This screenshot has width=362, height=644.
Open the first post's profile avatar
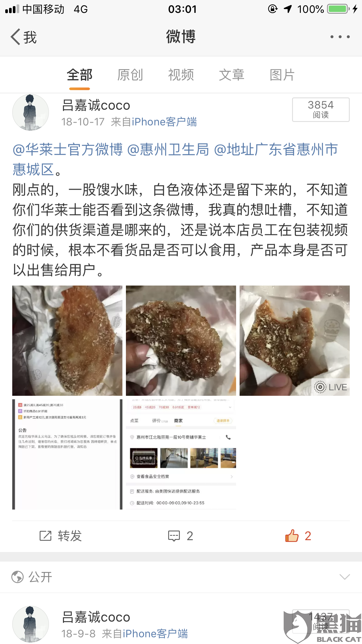tap(31, 112)
